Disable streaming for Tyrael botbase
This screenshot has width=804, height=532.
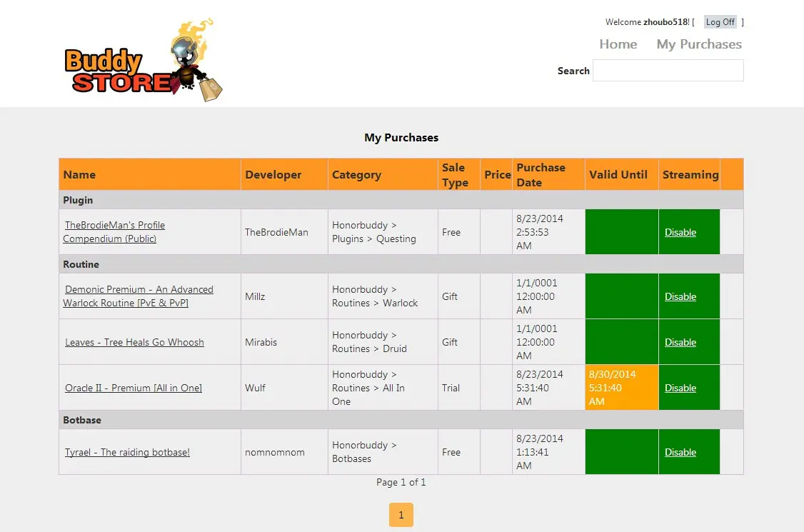(680, 452)
